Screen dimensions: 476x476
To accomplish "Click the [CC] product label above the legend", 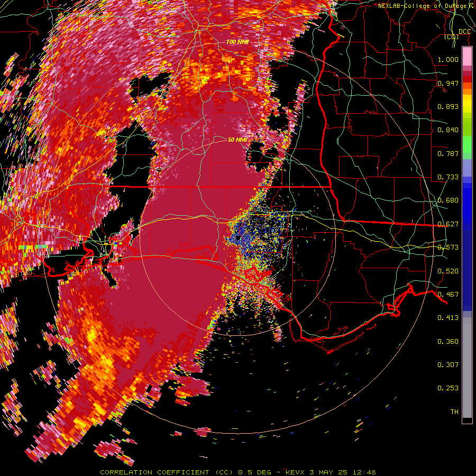I will point(452,37).
